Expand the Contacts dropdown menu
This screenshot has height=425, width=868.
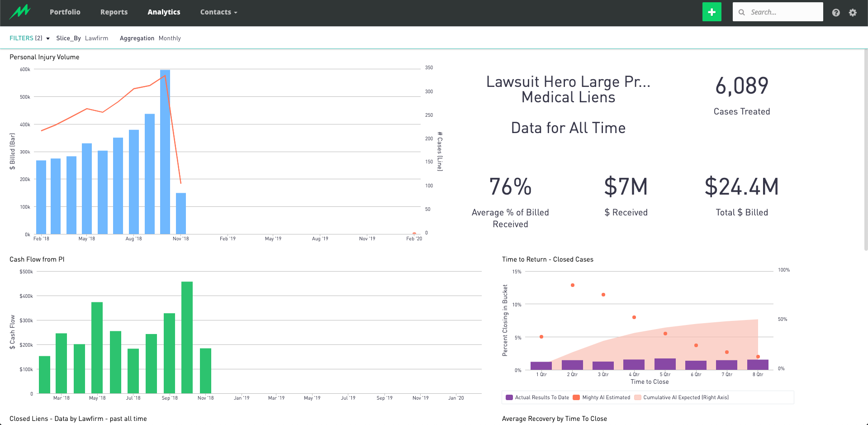click(219, 12)
